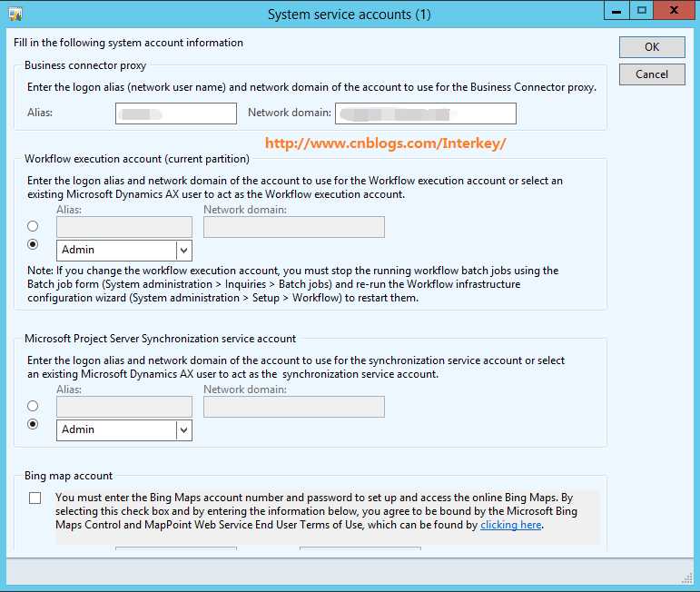Viewport: 700px width, 592px height.
Task: Maximize the System service accounts window
Action: pyautogui.click(x=642, y=11)
